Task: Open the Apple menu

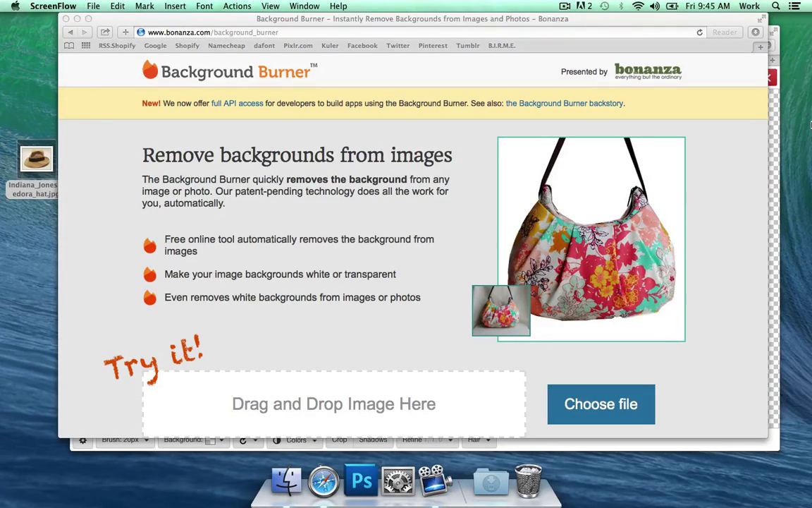Action: click(16, 6)
